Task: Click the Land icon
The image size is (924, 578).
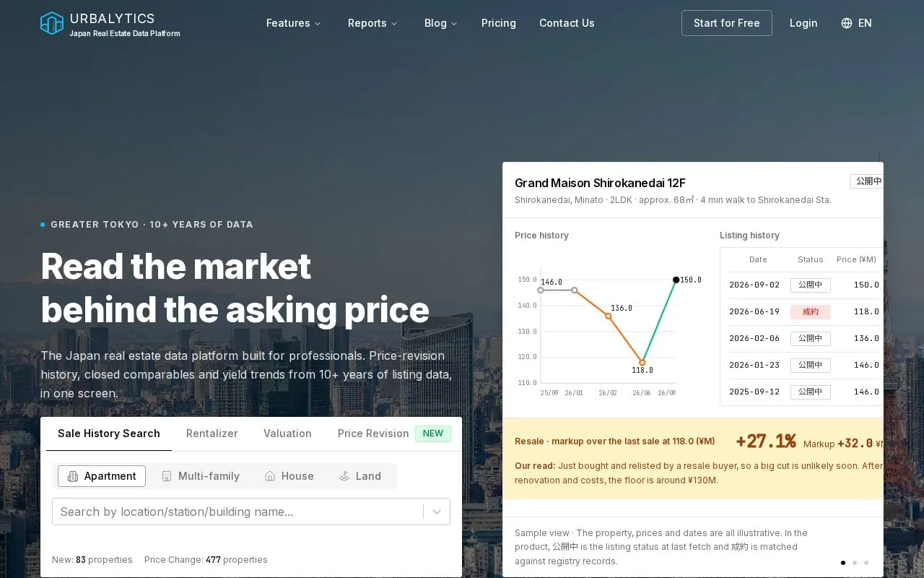Action: (x=344, y=476)
